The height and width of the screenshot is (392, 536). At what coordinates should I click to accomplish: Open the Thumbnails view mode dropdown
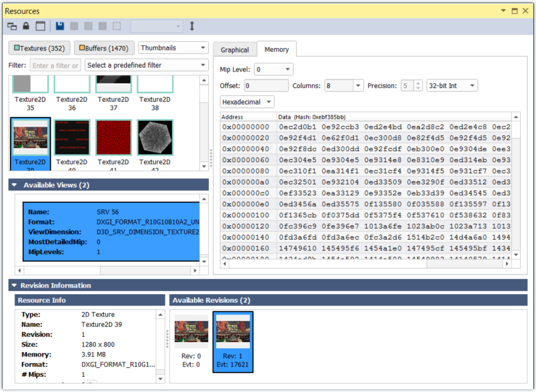coord(173,48)
